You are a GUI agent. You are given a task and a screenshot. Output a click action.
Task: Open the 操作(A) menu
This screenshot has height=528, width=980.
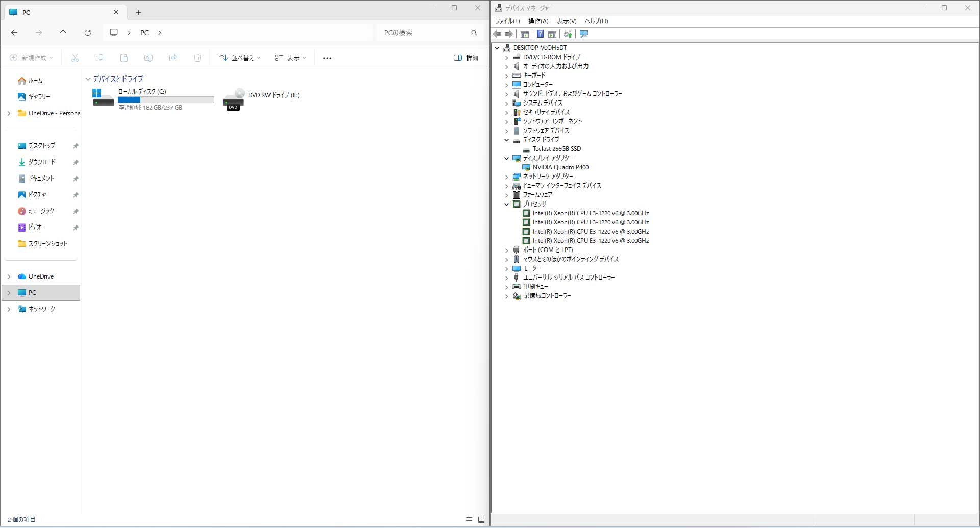click(538, 21)
